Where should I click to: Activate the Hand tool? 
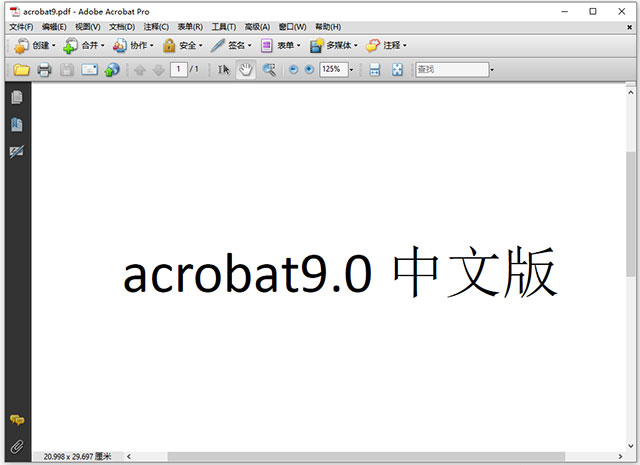pyautogui.click(x=246, y=70)
